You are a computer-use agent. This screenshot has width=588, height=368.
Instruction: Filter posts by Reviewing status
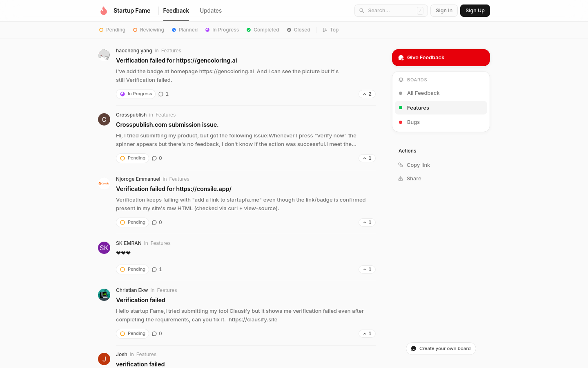click(x=149, y=30)
